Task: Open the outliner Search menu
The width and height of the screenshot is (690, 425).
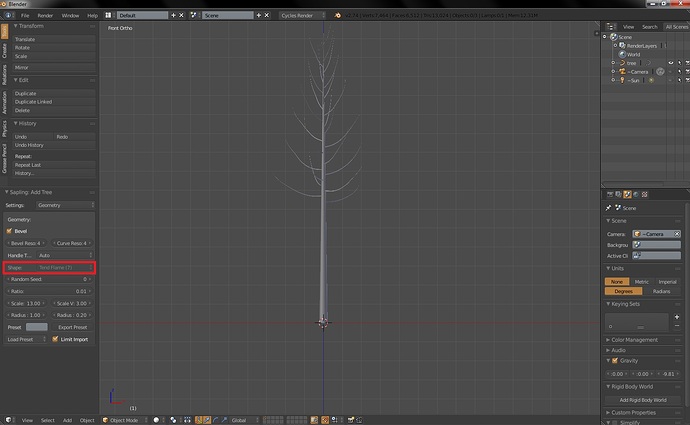Action: pyautogui.click(x=649, y=27)
